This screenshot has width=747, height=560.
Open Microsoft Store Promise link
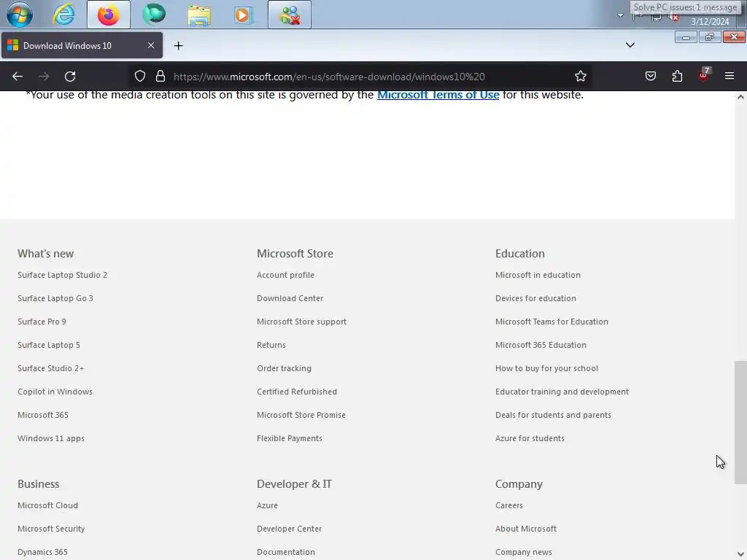(301, 415)
